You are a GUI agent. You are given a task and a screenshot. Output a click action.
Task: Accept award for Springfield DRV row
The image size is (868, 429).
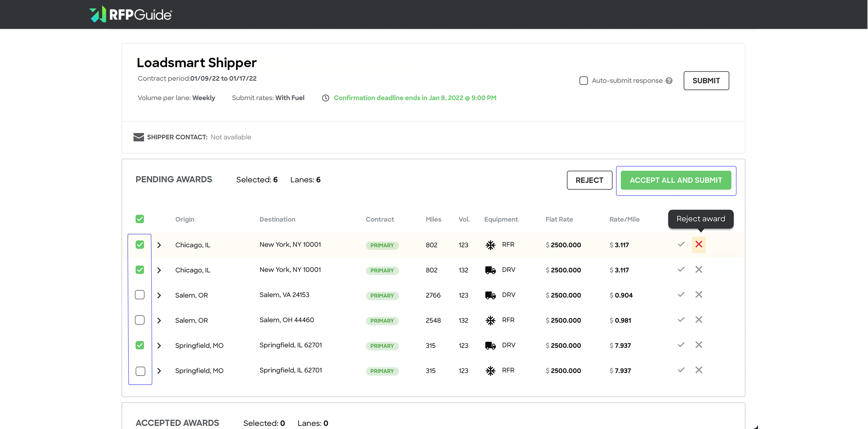pyautogui.click(x=681, y=345)
